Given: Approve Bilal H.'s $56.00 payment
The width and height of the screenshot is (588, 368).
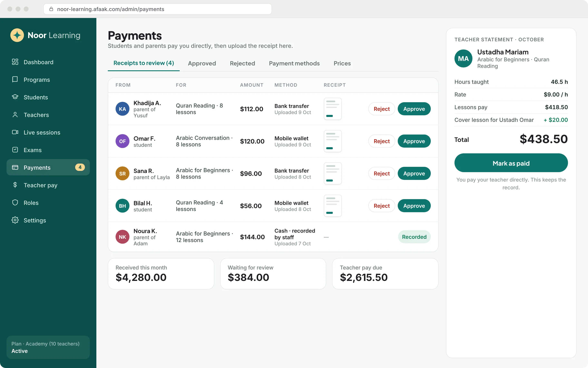Looking at the screenshot, I should tap(414, 206).
